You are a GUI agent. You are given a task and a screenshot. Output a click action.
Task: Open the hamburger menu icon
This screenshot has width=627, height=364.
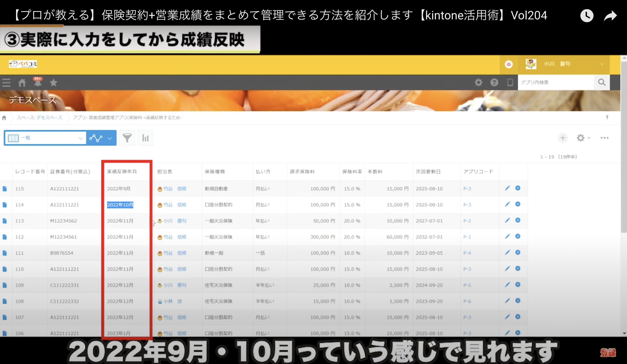(x=6, y=83)
